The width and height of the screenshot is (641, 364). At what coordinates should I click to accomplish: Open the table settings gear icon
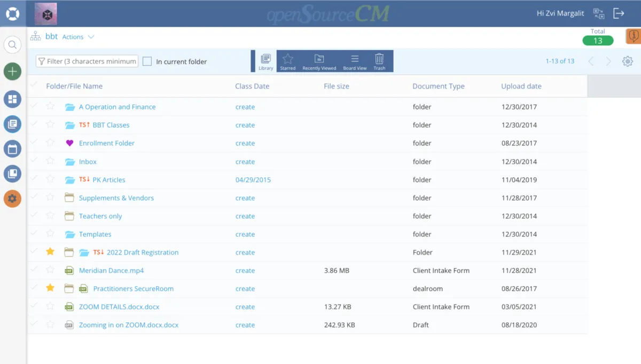click(x=628, y=61)
